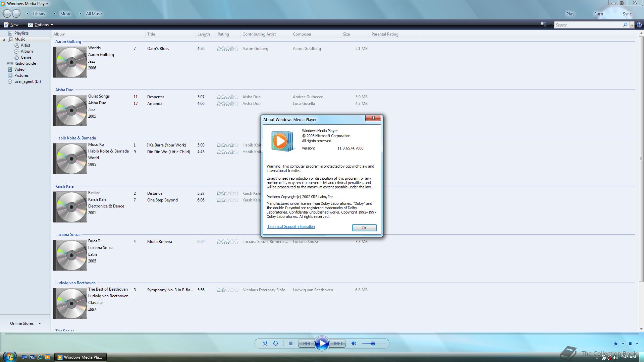
Task: Launch Internet Explorer from Quick Launch
Action: coord(40,357)
